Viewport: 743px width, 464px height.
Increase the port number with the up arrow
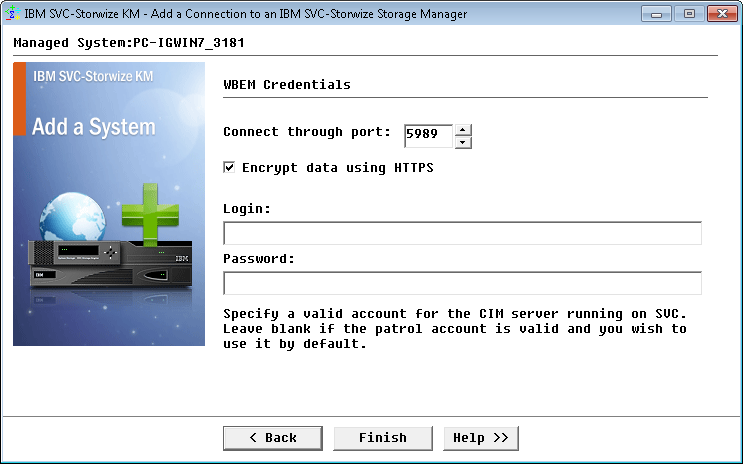pyautogui.click(x=463, y=130)
